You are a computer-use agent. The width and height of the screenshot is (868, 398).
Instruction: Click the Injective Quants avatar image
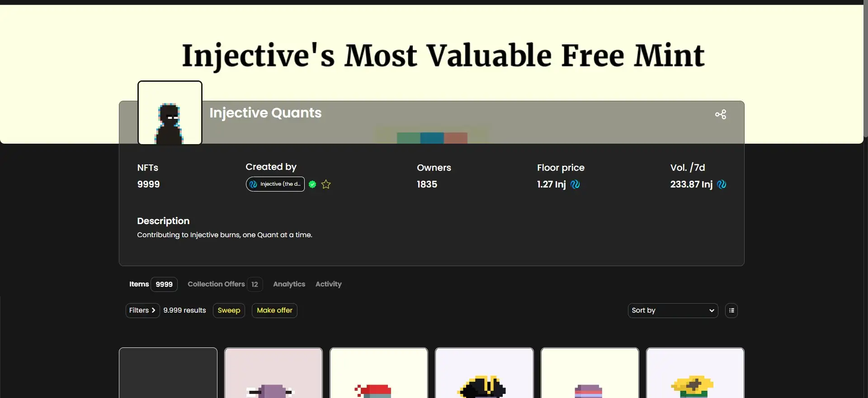(170, 113)
